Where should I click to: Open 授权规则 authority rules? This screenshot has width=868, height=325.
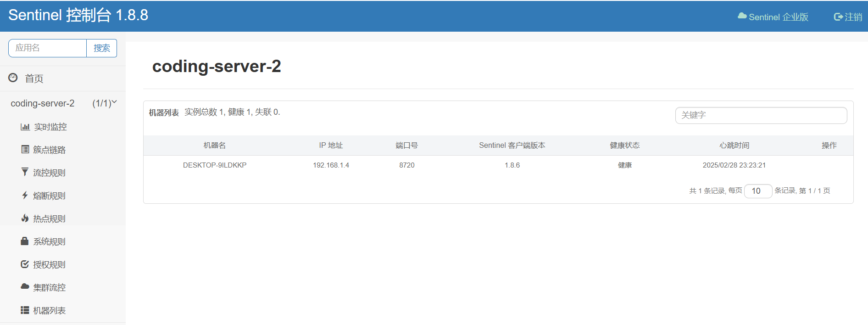click(x=49, y=264)
